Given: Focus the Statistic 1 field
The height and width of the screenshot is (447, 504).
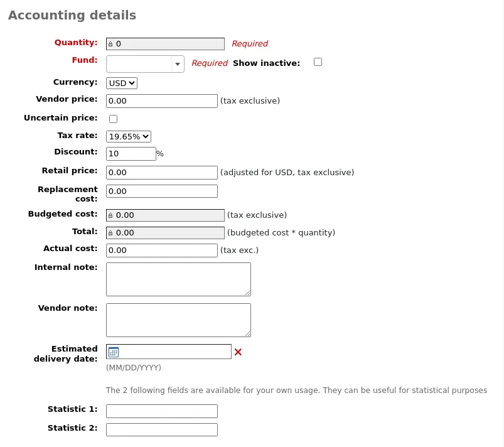Looking at the screenshot, I should coord(162,411).
